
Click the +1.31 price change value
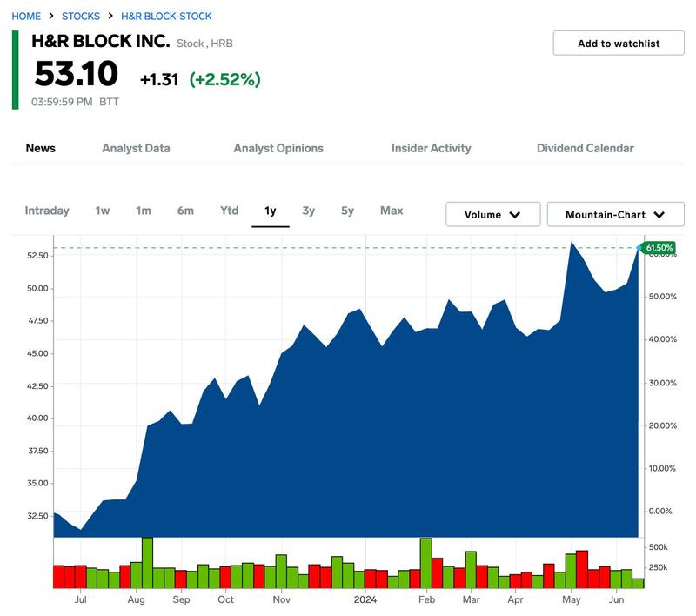[x=159, y=79]
